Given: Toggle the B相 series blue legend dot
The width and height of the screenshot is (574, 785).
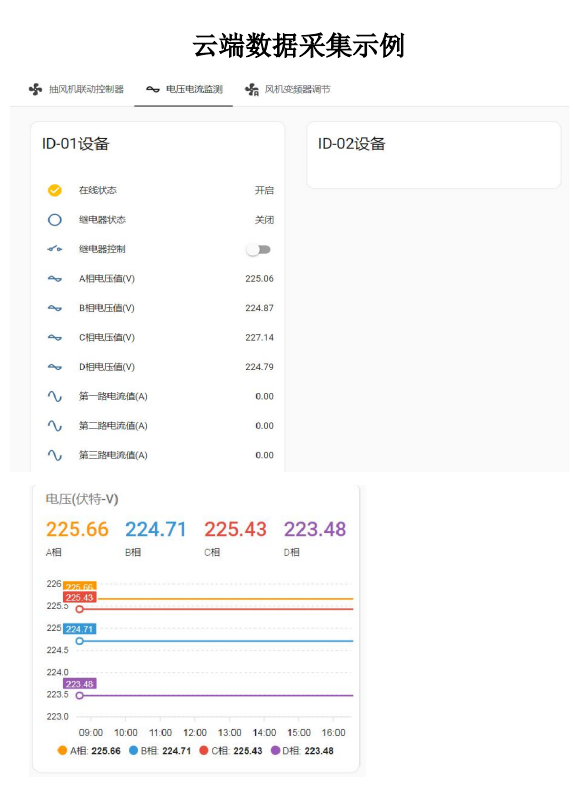Looking at the screenshot, I should [133, 750].
